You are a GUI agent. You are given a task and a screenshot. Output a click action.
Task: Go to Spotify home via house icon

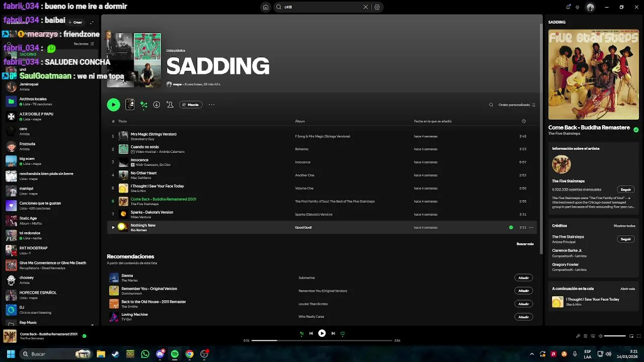point(266,7)
